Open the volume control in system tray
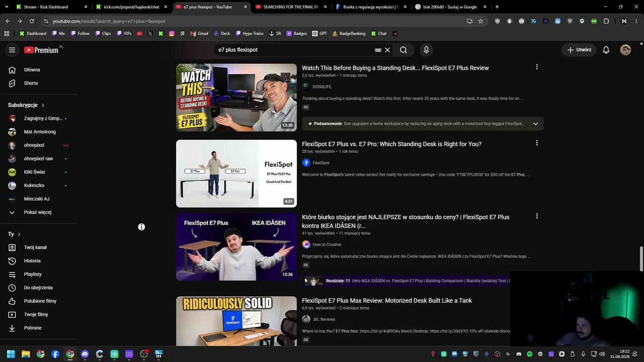This screenshot has height=362, width=644. pyautogui.click(x=602, y=354)
